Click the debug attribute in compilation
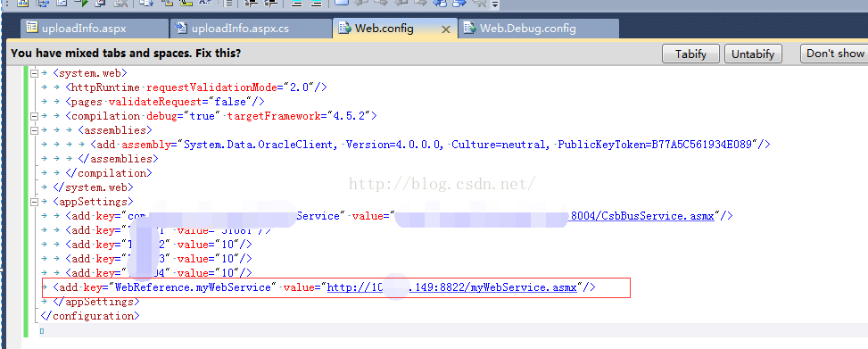868x349 pixels. click(x=161, y=116)
